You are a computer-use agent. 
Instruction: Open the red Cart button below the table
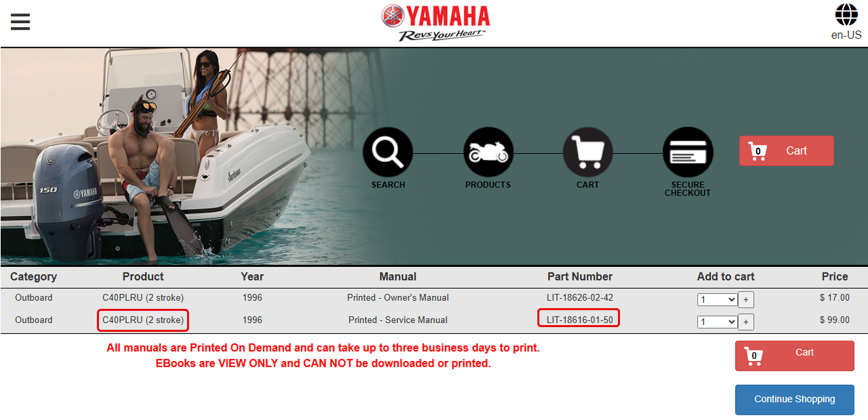pyautogui.click(x=795, y=356)
